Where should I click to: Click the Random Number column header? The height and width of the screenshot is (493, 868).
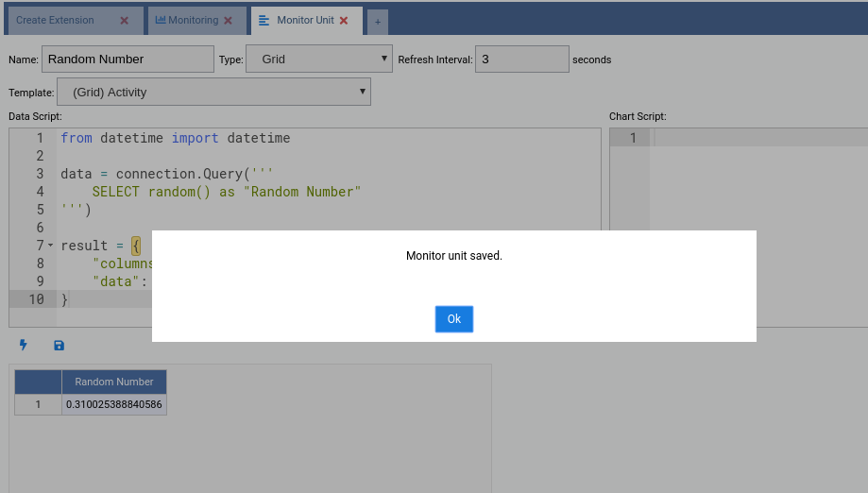[114, 382]
